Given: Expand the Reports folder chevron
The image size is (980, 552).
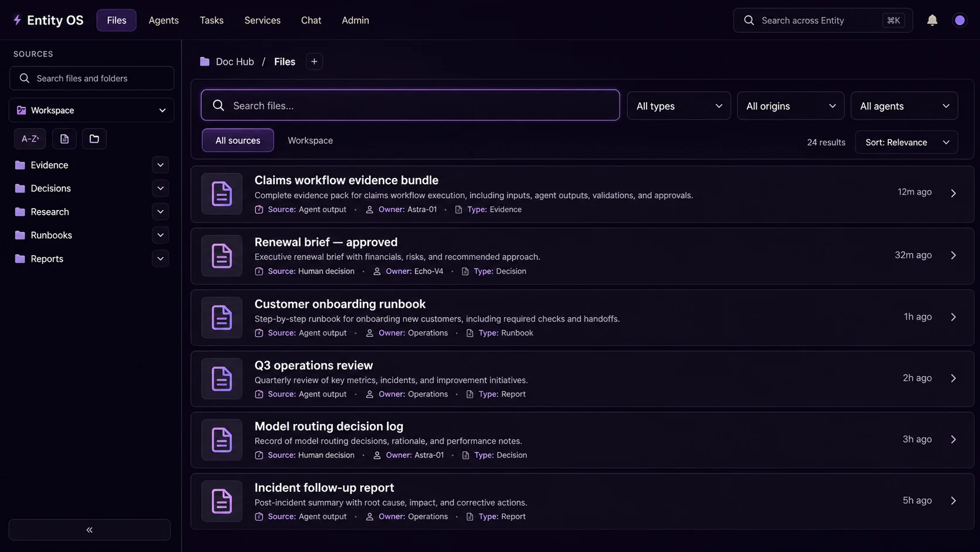Looking at the screenshot, I should (161, 259).
